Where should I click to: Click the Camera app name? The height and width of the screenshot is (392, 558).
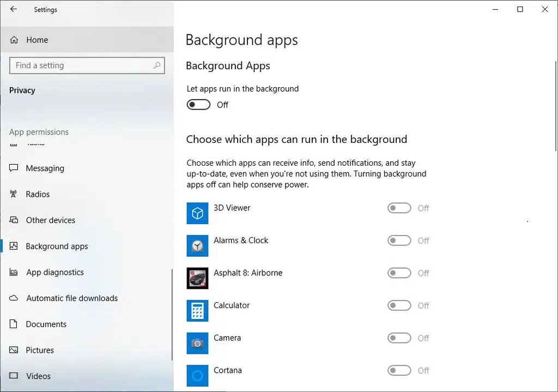point(227,337)
